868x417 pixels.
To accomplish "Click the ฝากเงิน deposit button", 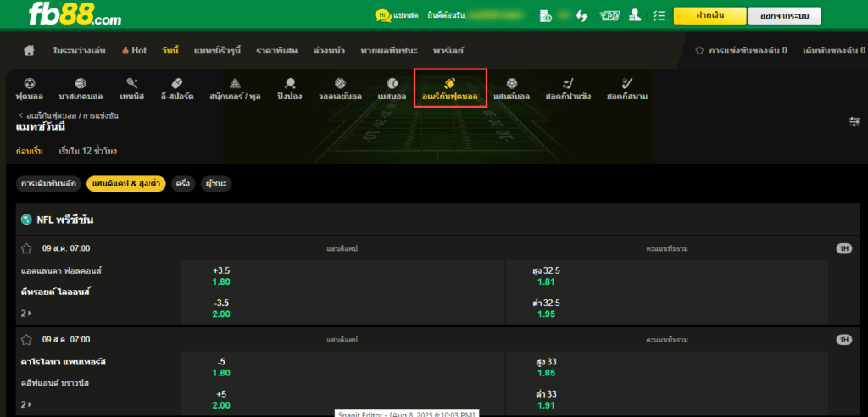I will (709, 15).
